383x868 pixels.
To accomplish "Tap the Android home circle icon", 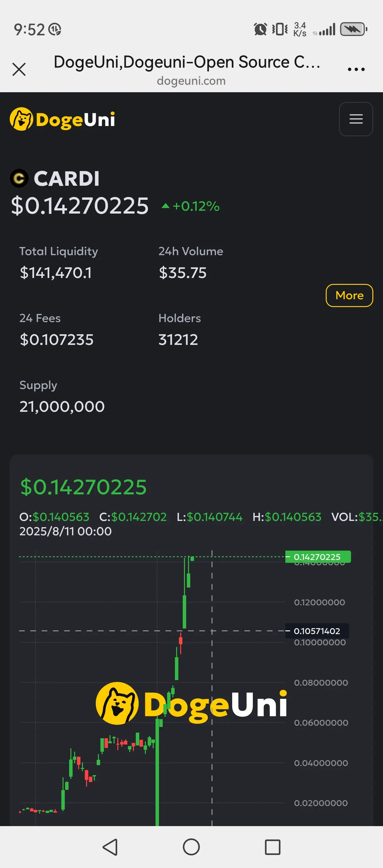I will 191,847.
